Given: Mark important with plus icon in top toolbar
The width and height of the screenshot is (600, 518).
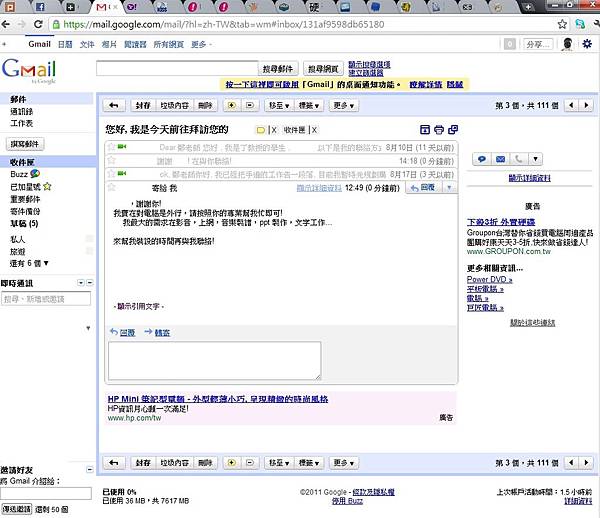Looking at the screenshot, I should pyautogui.click(x=232, y=105).
